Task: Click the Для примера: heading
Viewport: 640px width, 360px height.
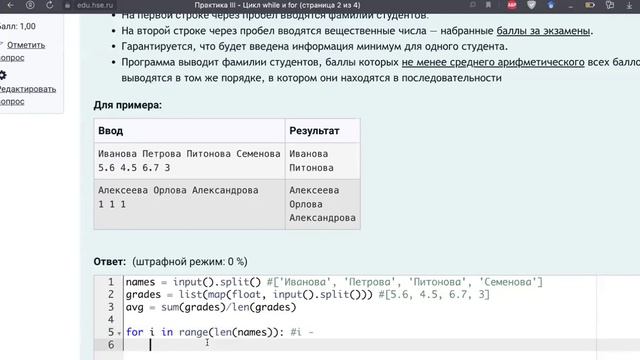Action: [128, 105]
